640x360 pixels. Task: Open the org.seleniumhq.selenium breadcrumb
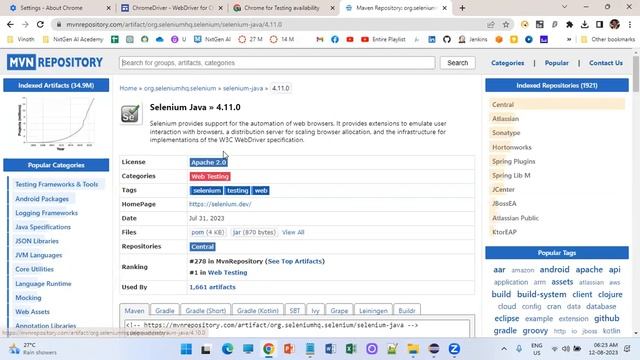(180, 88)
